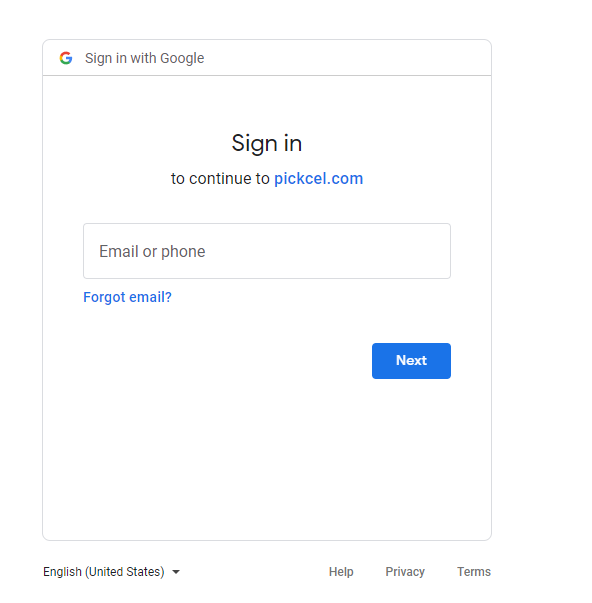Click the card header bar's empty area
The image size is (592, 603).
click(x=346, y=58)
